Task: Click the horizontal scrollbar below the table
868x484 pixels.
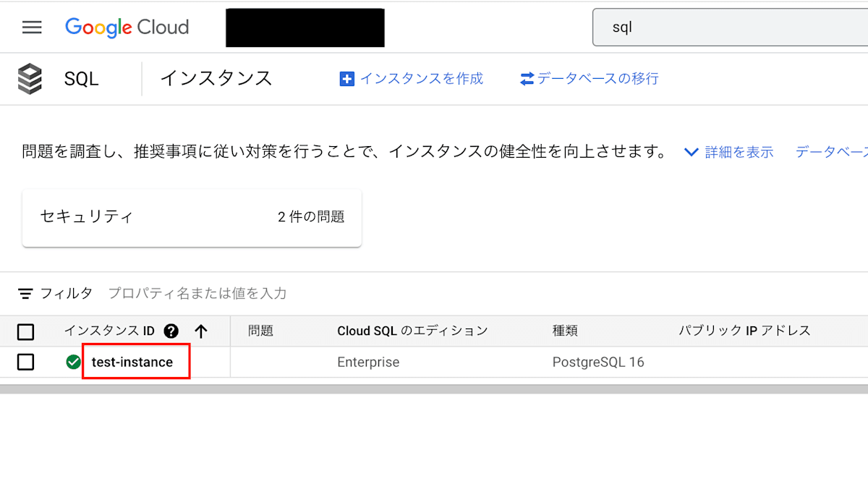Action: (434, 389)
